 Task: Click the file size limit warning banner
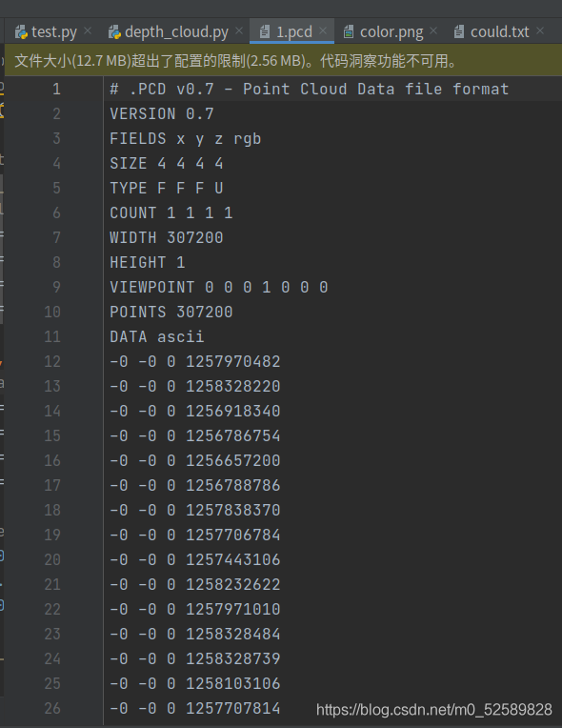pyautogui.click(x=283, y=60)
